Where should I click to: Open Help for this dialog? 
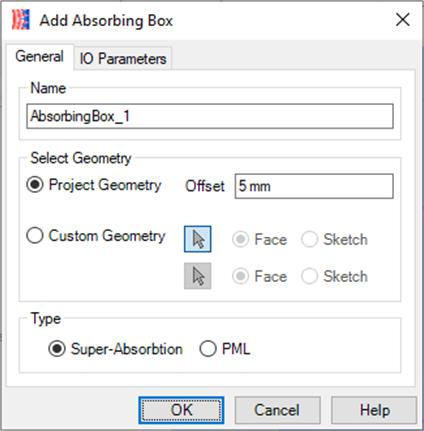pyautogui.click(x=374, y=410)
